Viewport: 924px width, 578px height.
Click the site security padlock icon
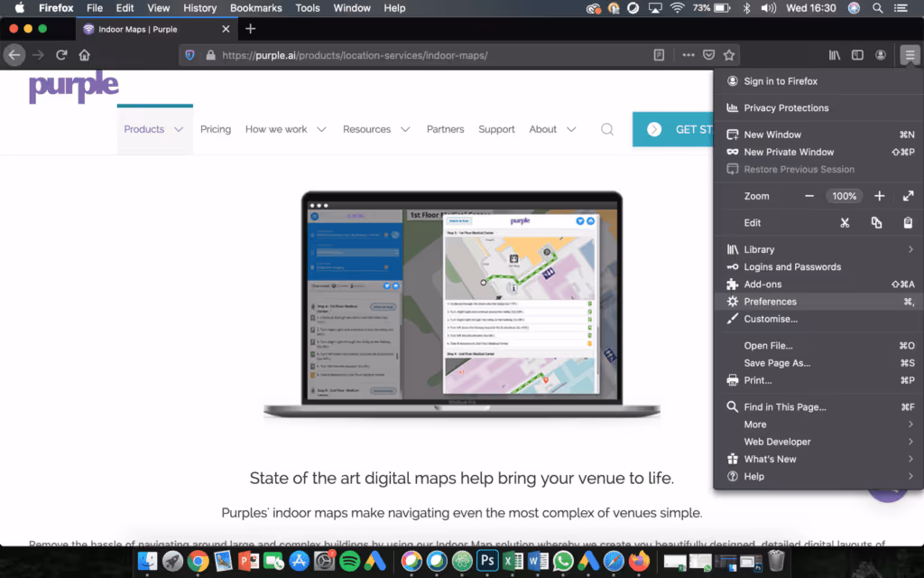210,55
